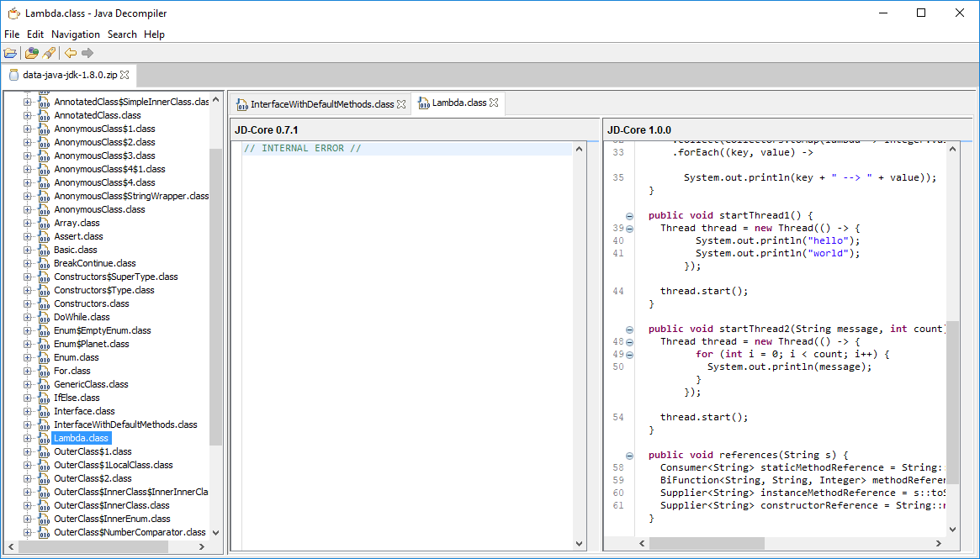Select Enum$Planet.class in the tree
Viewport: 980px width, 559px height.
pyautogui.click(x=91, y=344)
